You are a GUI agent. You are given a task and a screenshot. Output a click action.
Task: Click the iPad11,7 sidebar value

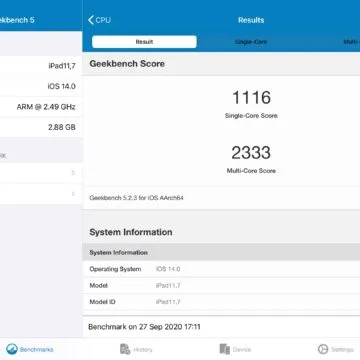(x=62, y=66)
